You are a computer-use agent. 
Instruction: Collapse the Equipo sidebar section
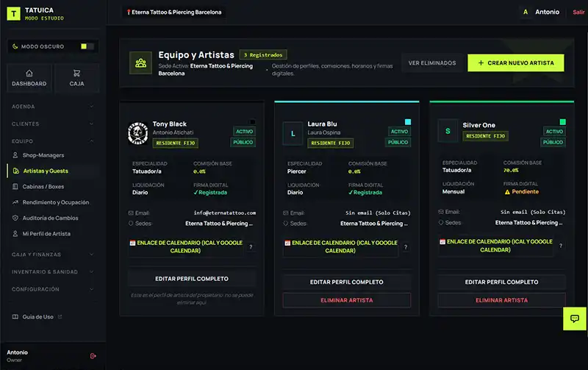click(52, 141)
